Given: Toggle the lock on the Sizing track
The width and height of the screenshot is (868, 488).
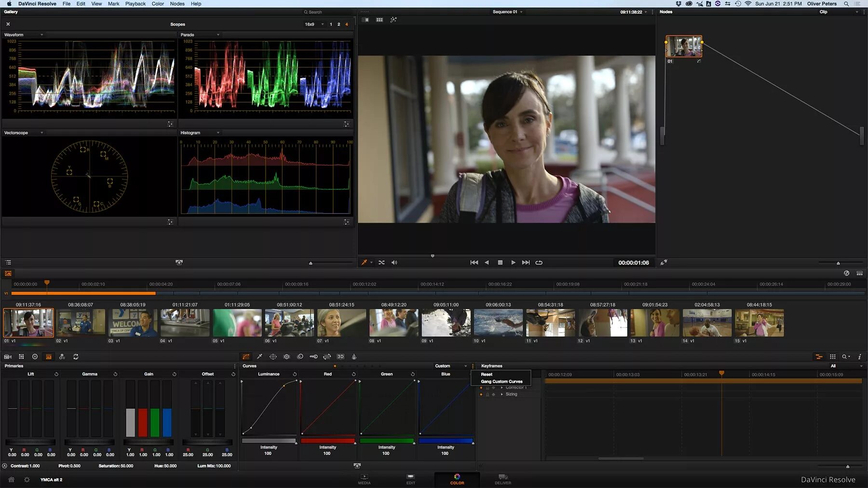Looking at the screenshot, I should point(487,395).
